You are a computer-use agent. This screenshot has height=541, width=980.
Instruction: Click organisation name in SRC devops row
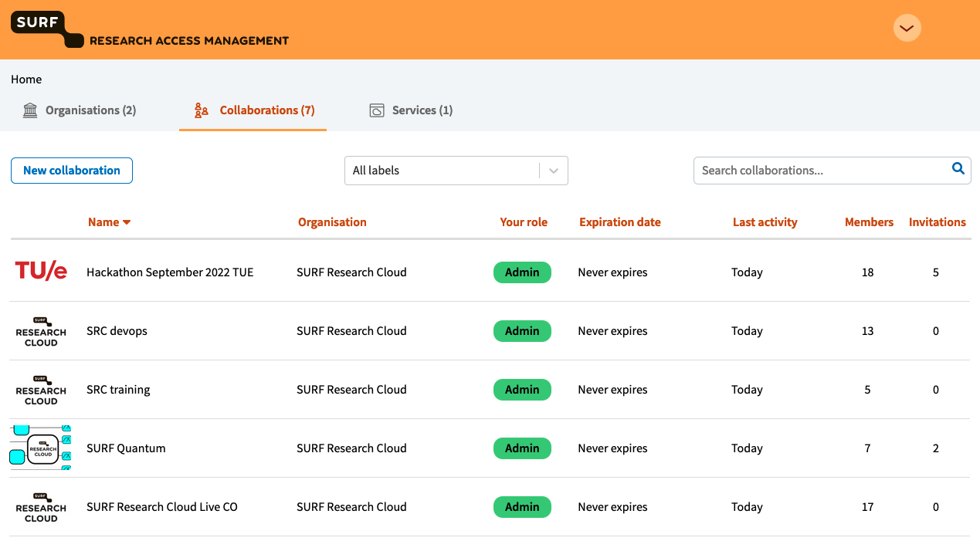[351, 331]
